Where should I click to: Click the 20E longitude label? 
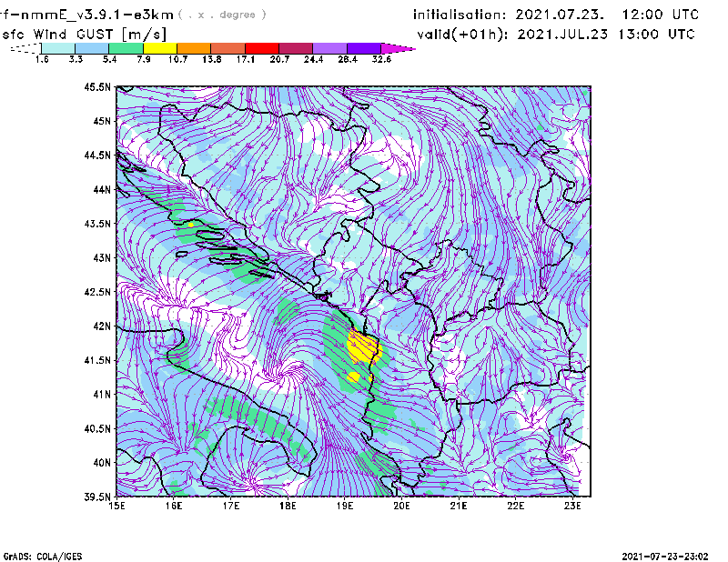coord(401,506)
